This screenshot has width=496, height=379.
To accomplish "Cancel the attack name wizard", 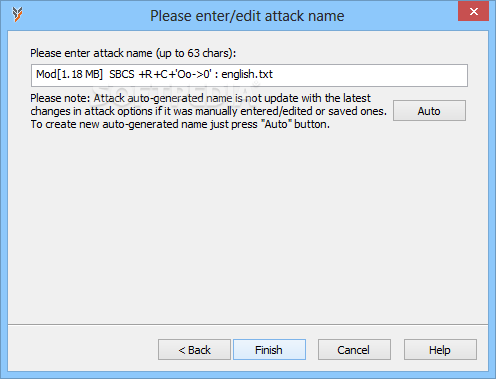I will (354, 350).
